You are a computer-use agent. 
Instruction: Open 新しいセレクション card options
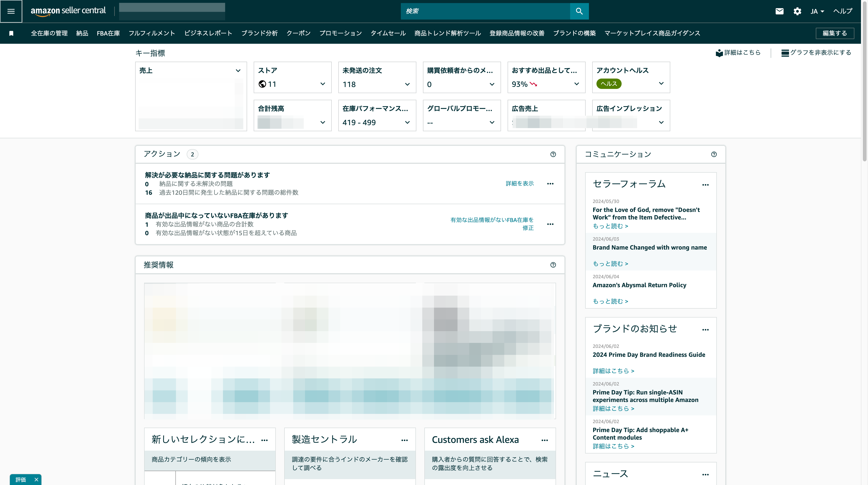(x=264, y=440)
